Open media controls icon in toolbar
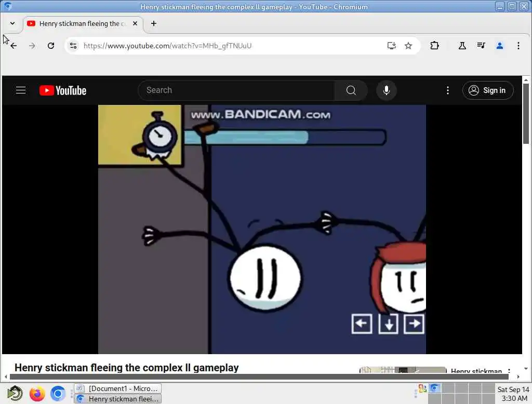 [481, 46]
